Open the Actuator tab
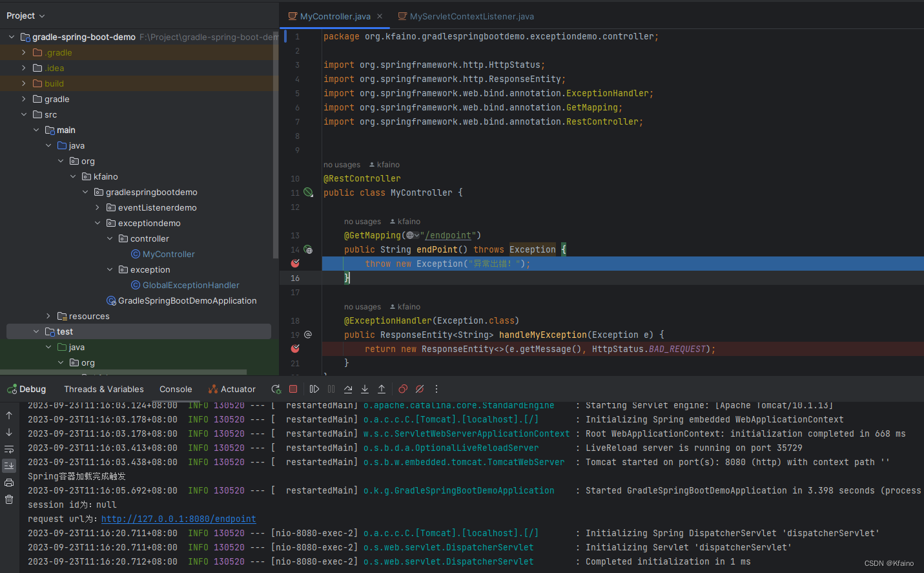The height and width of the screenshot is (573, 924). pos(232,389)
